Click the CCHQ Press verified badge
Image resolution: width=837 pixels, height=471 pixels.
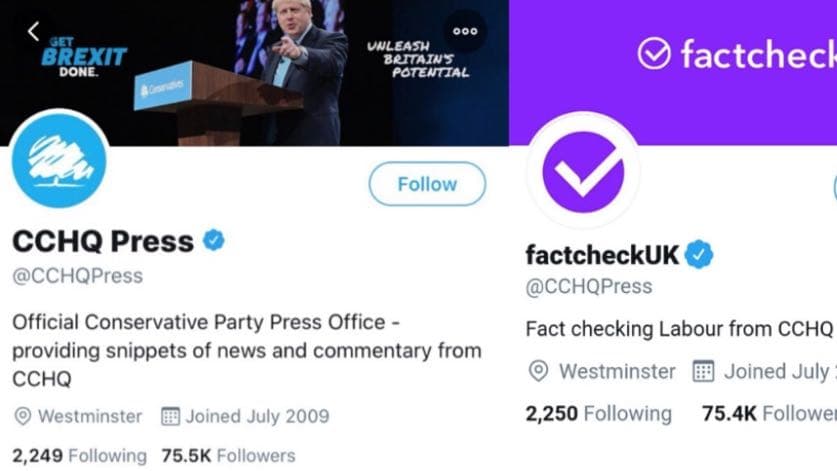pyautogui.click(x=213, y=240)
